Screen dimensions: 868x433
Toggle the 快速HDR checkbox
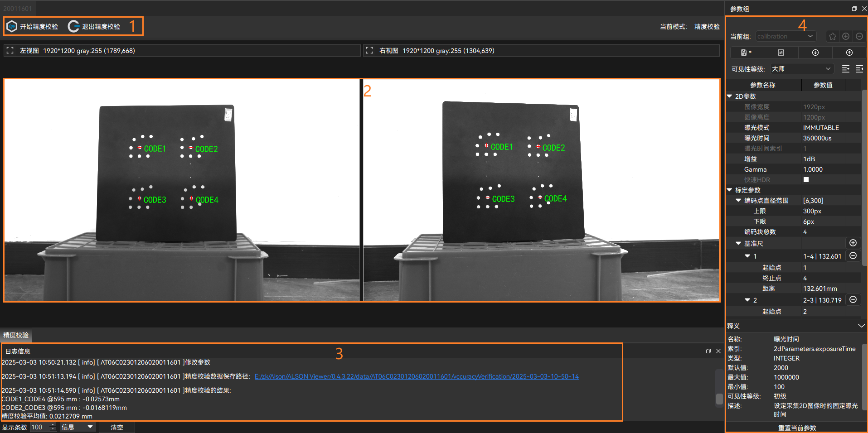pos(806,180)
